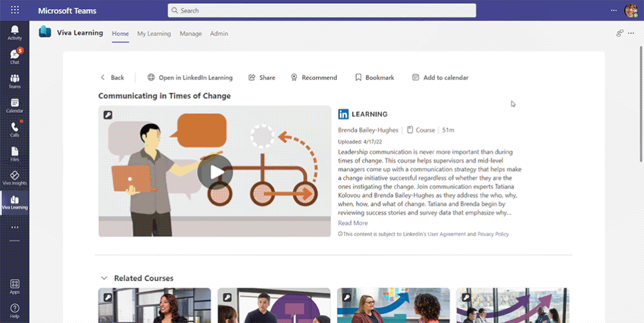
Task: Open fourth related course thumbnail
Action: coord(512,306)
